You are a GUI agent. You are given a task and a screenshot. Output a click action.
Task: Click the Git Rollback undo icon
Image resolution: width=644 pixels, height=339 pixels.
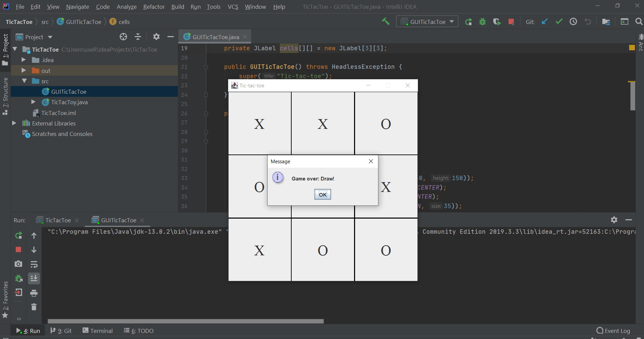pyautogui.click(x=588, y=22)
